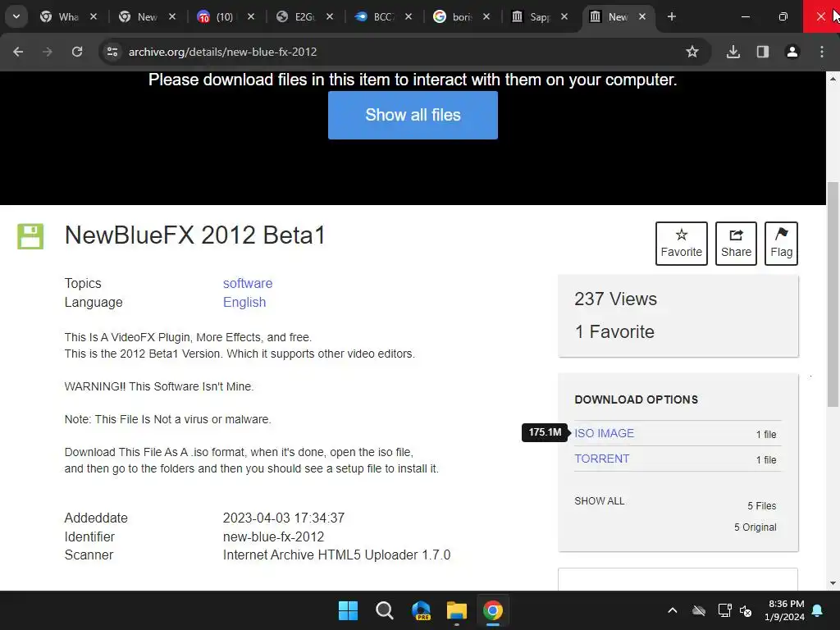Image resolution: width=840 pixels, height=630 pixels.
Task: Open the Windows Start menu
Action: (x=348, y=610)
